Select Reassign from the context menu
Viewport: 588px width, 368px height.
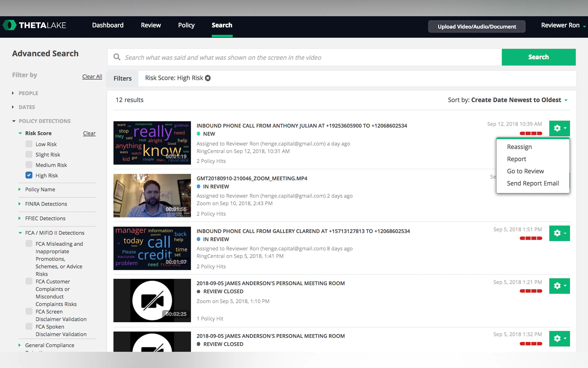(x=519, y=147)
